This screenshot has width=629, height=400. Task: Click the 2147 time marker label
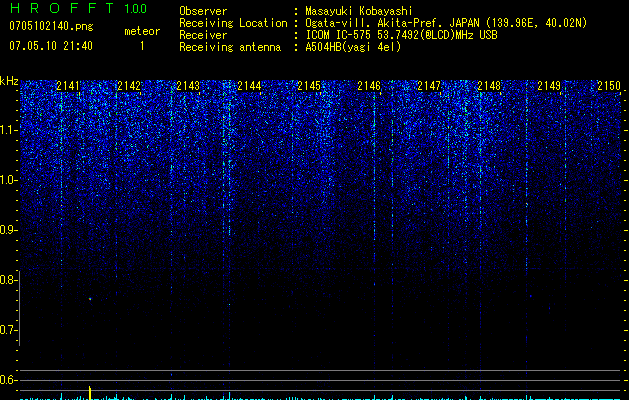pyautogui.click(x=429, y=86)
